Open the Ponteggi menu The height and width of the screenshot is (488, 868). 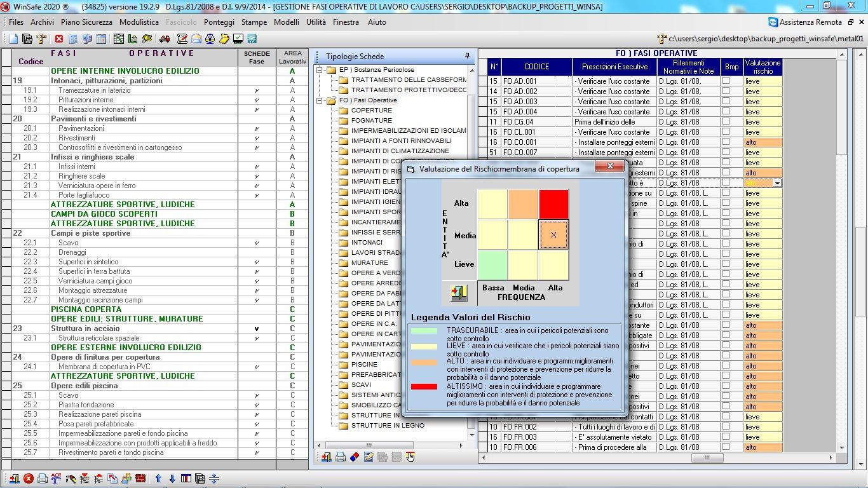click(219, 22)
